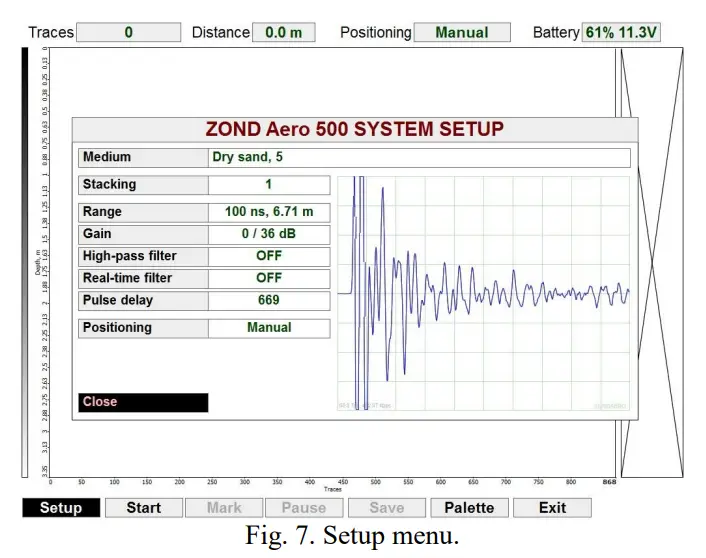Click the signal waveform oscilloscope plot
Image resolution: width=706 pixels, height=558 pixels.
(x=484, y=293)
